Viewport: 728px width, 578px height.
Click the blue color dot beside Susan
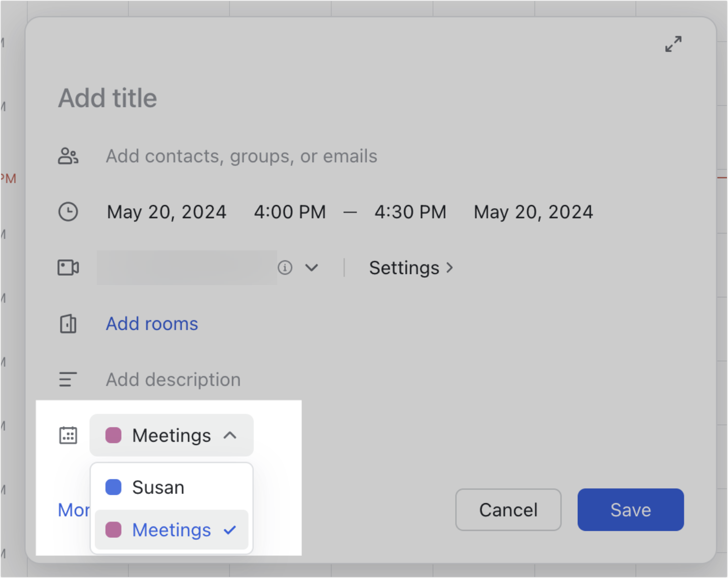[113, 487]
